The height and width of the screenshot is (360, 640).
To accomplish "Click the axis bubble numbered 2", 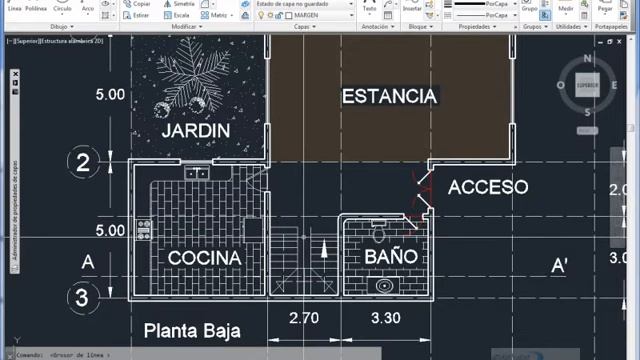I will click(83, 162).
